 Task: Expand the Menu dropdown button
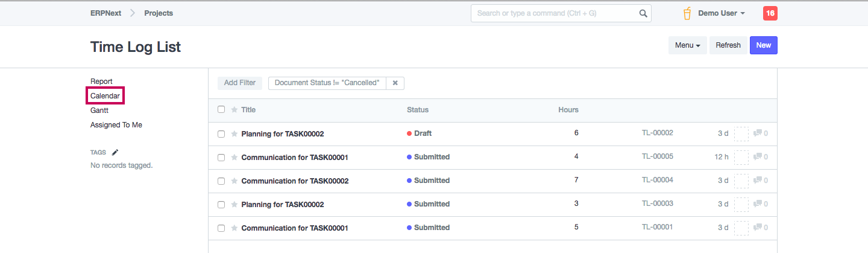click(687, 45)
